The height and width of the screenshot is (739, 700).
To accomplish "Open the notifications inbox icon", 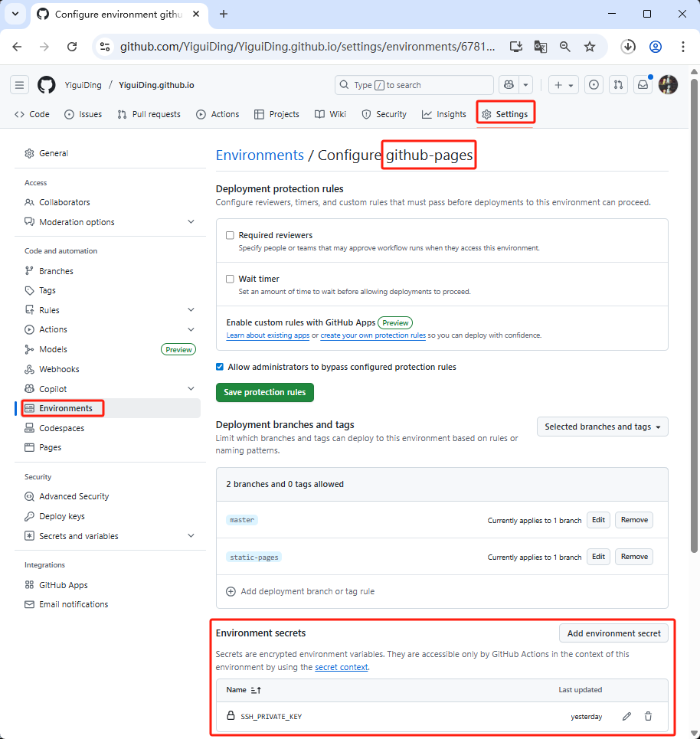I will pyautogui.click(x=643, y=85).
